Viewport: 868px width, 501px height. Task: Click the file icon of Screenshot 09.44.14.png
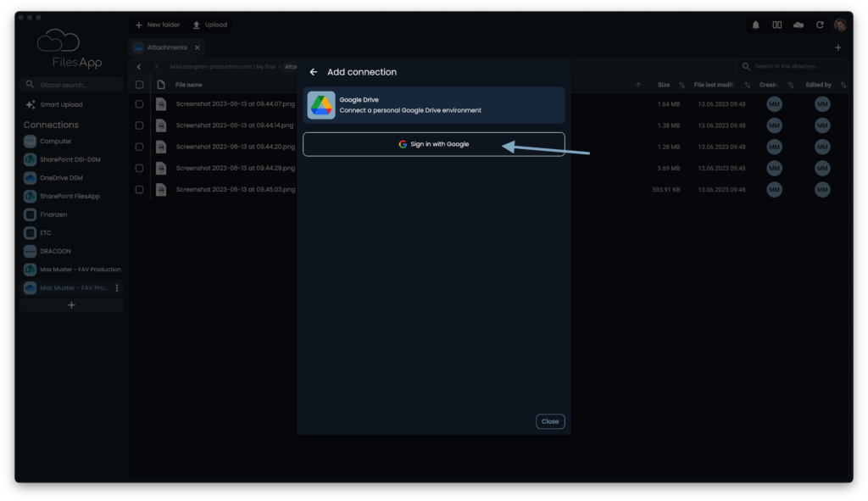click(x=161, y=125)
